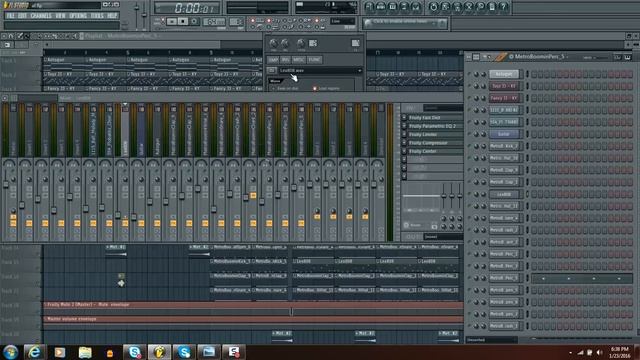This screenshot has width=640, height=360.
Task: Open the Lex808 sample file dropdown
Action: (x=320, y=71)
